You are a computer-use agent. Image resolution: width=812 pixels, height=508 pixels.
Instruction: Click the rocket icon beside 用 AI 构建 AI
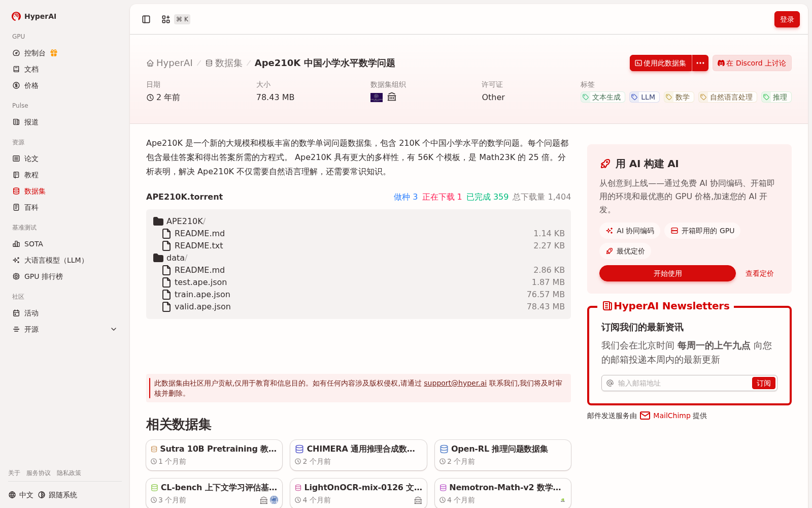click(x=605, y=164)
